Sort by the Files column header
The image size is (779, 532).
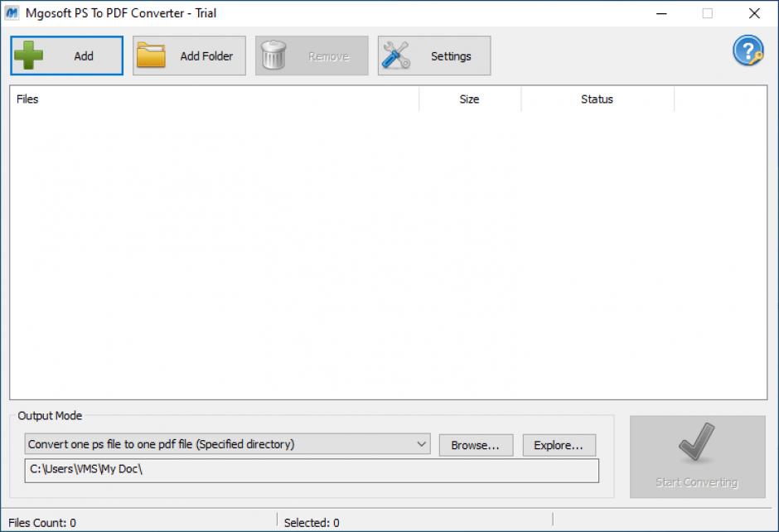[214, 99]
